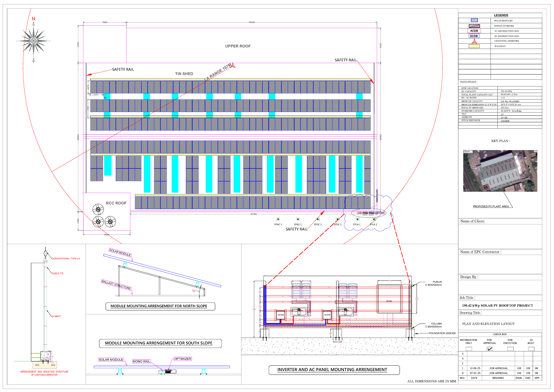
Task: Click the job title 150.42 kWp SOLAR PV ROOFTOP PROJECT
Action: click(498, 306)
